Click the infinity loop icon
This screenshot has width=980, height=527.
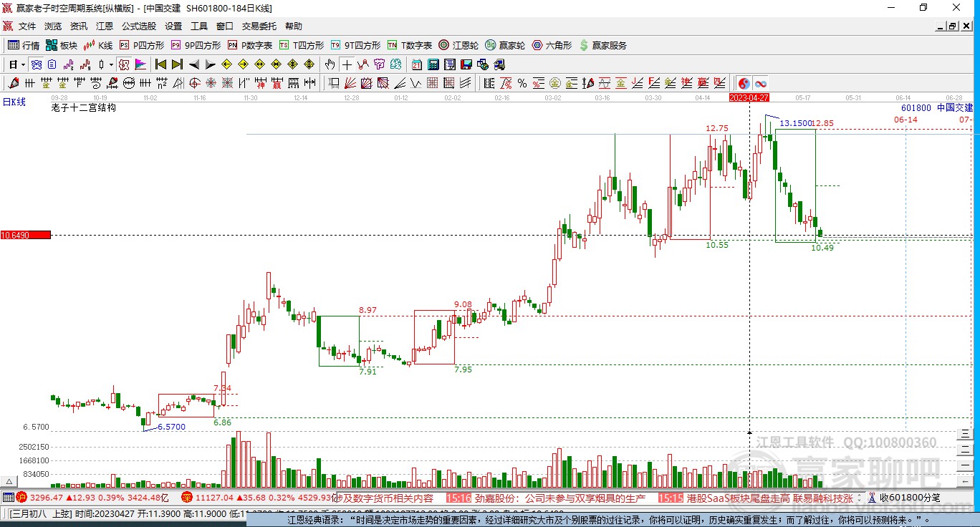pyautogui.click(x=761, y=83)
